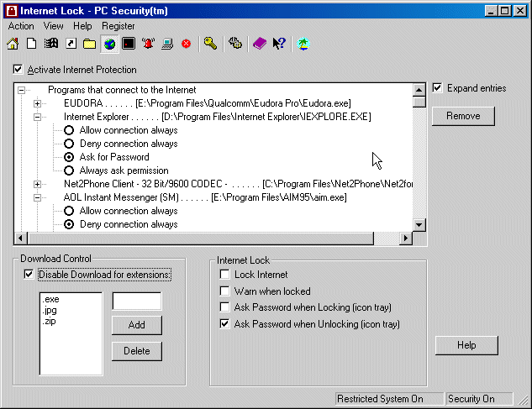
Task: Click the shortcut arrow toolbar icon
Action: click(x=71, y=44)
